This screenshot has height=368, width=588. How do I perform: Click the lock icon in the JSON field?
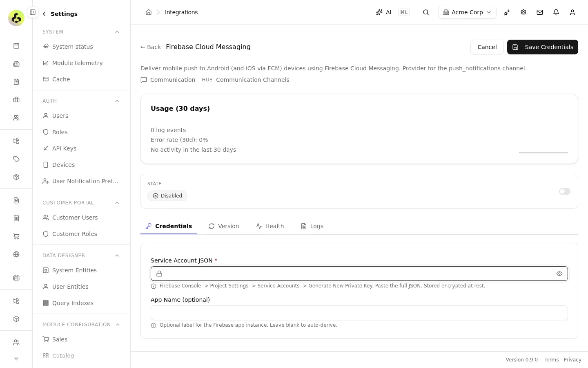[159, 274]
